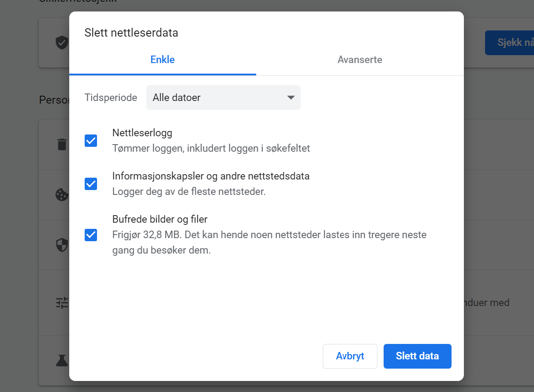Click the Informasjonskapsler og andre nettstedsdata label

tap(211, 176)
